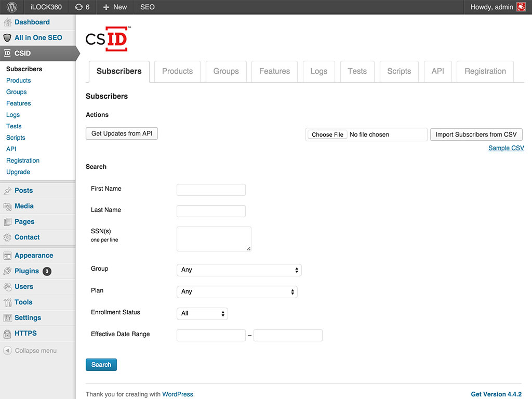Click the Users icon in sidebar
The height and width of the screenshot is (399, 532).
(x=7, y=287)
